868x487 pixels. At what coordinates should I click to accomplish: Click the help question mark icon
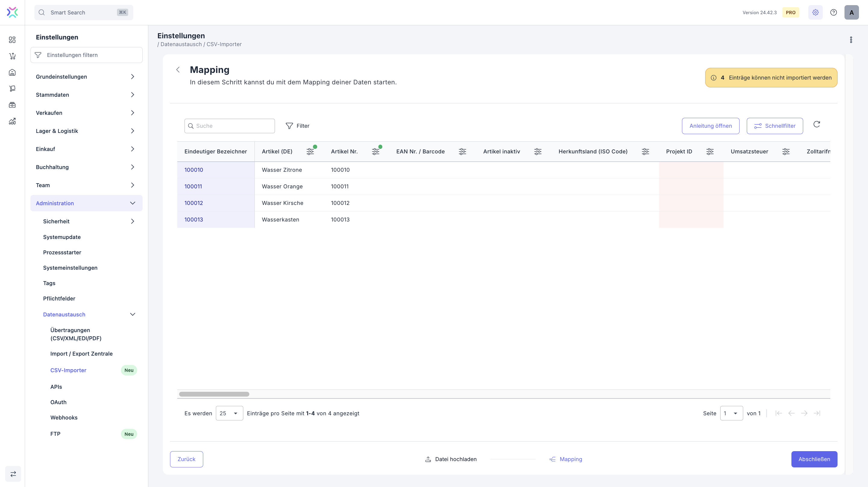[x=833, y=12]
